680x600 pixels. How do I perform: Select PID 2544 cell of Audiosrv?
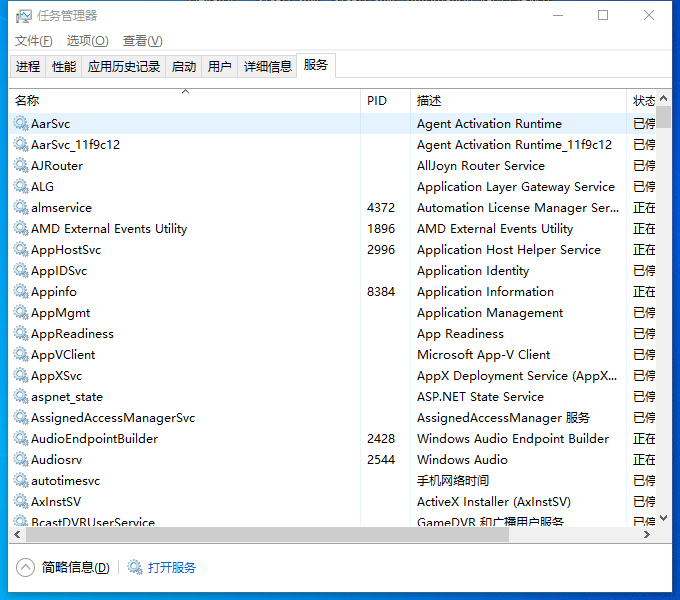tap(381, 460)
